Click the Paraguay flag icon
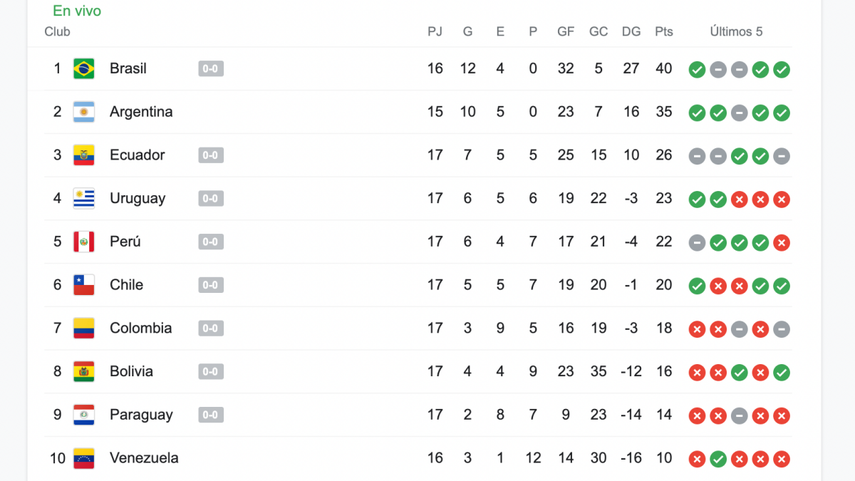 pos(84,415)
